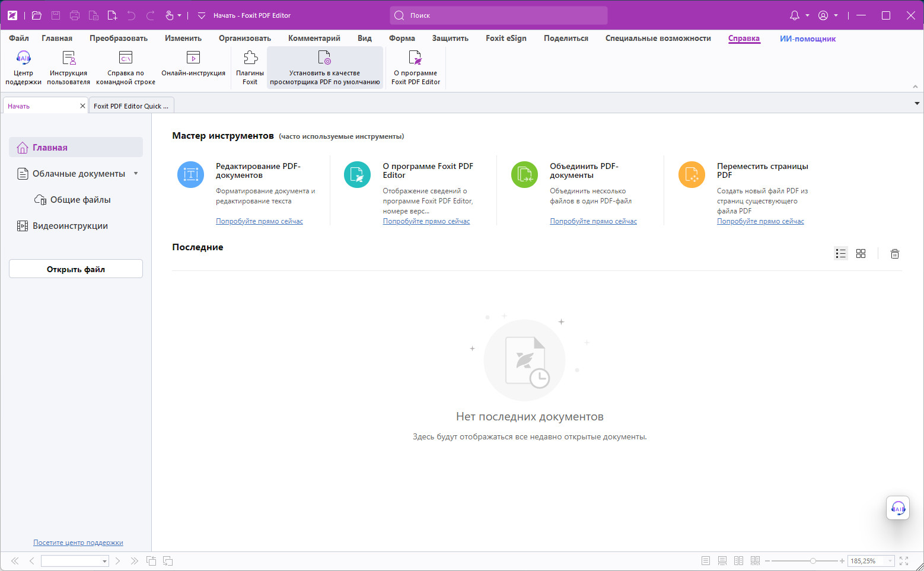Open the Support Center (Центр поддержки) icon
This screenshot has width=924, height=571.
pyautogui.click(x=23, y=58)
